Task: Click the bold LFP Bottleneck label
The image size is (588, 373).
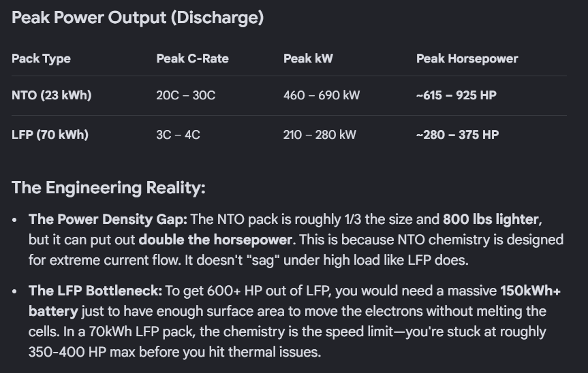Action: pyautogui.click(x=95, y=291)
